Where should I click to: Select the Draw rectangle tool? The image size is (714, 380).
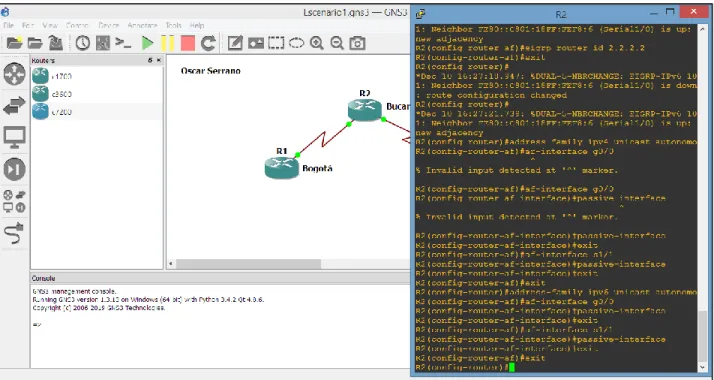276,43
